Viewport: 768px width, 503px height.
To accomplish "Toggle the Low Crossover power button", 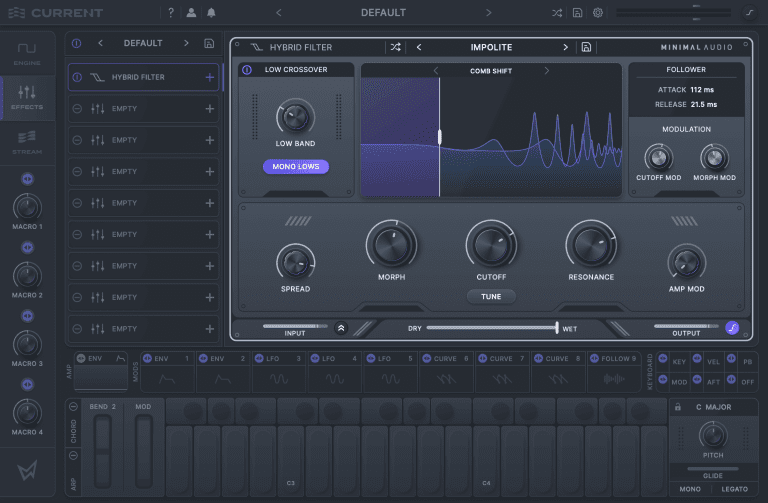I will tap(247, 70).
